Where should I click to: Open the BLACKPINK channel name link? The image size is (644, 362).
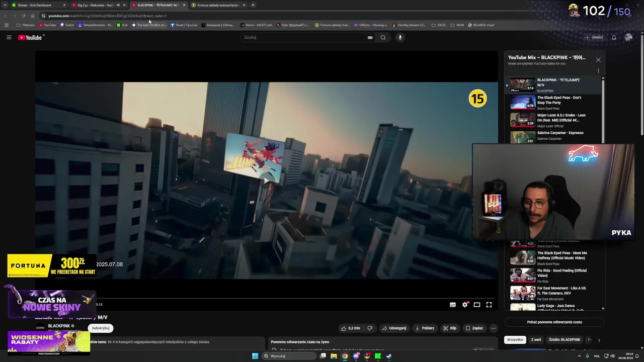(59, 326)
